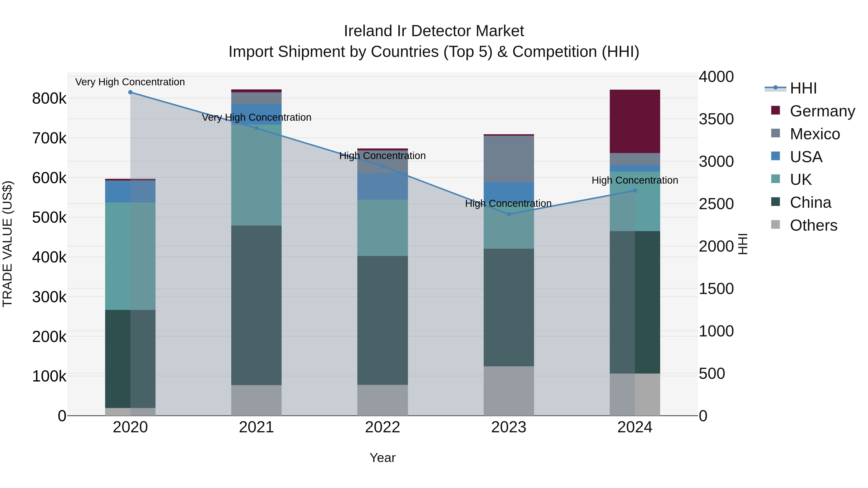The width and height of the screenshot is (868, 488).
Task: Click the 2500 right axis tick
Action: [x=716, y=204]
